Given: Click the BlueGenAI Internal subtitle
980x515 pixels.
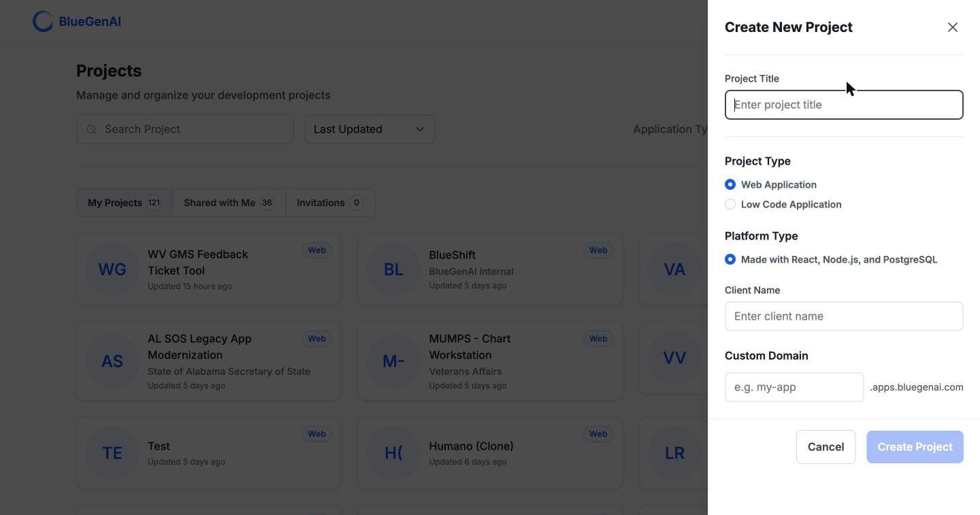Looking at the screenshot, I should coord(471,271).
